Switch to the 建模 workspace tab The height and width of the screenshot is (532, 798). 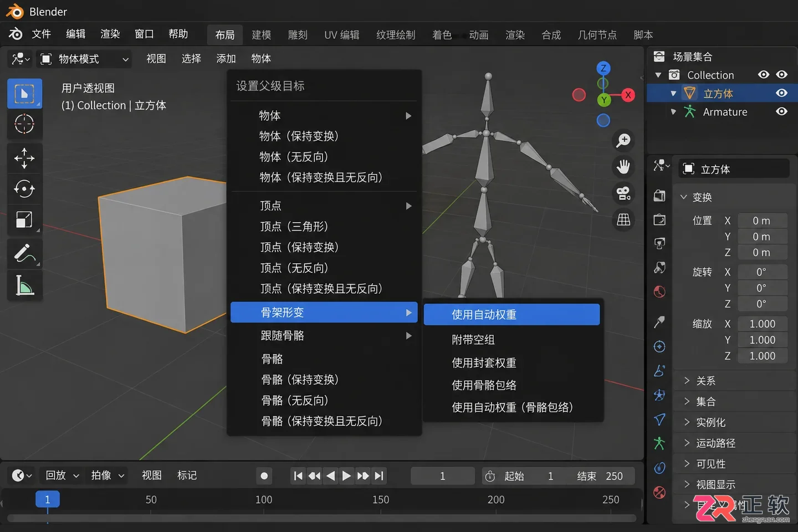261,35
